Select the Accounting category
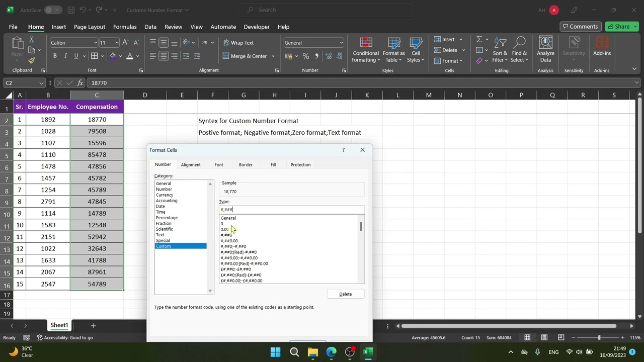The image size is (644, 362). tap(167, 201)
